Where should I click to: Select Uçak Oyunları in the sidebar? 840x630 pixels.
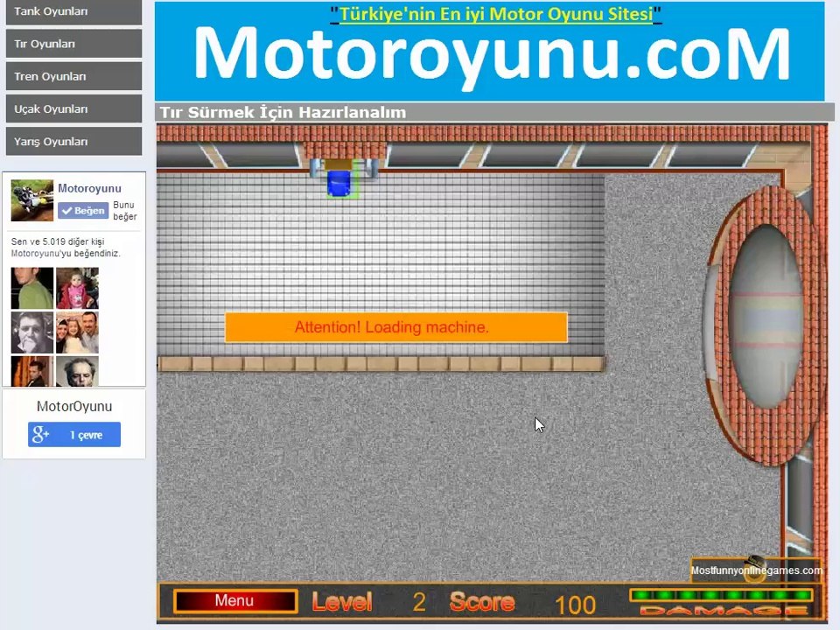click(73, 108)
